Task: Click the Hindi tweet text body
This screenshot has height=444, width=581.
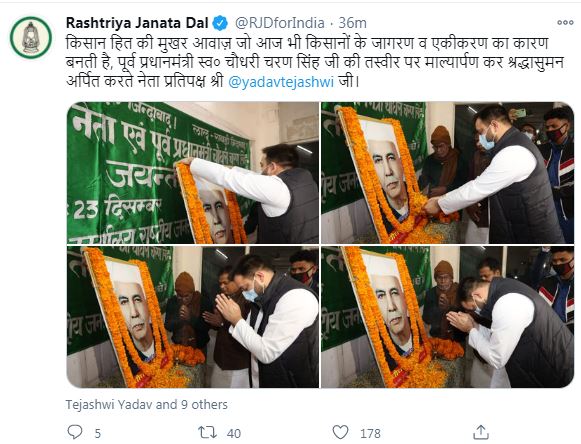Action: [315, 62]
